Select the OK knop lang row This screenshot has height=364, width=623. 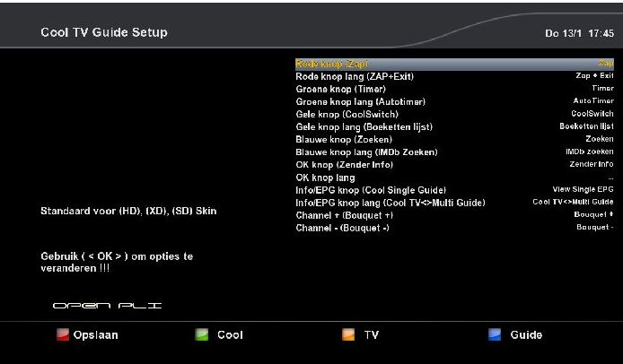454,178
